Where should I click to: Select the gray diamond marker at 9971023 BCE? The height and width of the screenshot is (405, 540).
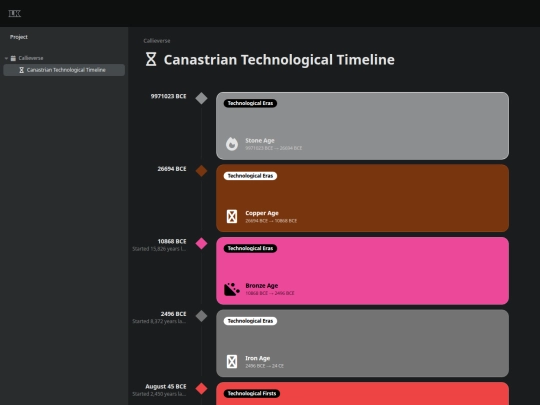pyautogui.click(x=201, y=98)
